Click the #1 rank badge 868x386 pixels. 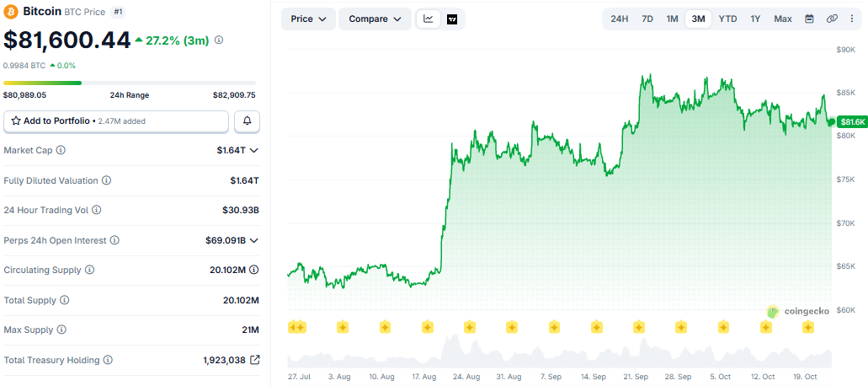tap(117, 12)
